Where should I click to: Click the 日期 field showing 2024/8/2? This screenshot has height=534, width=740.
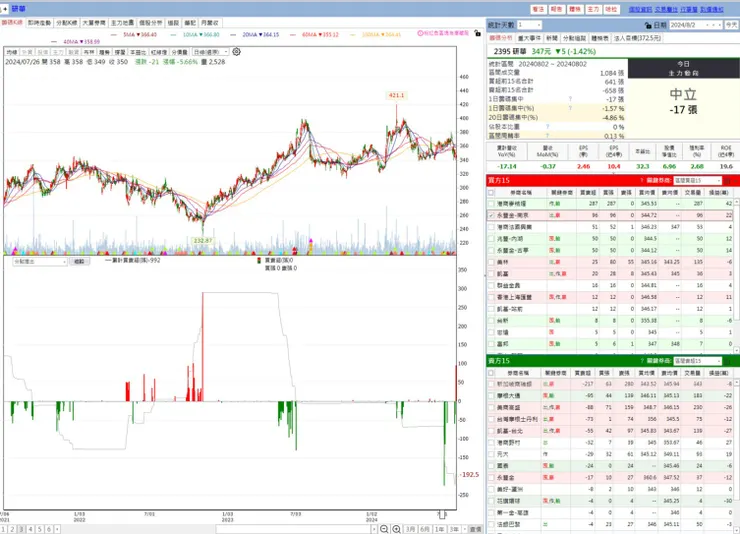696,25
